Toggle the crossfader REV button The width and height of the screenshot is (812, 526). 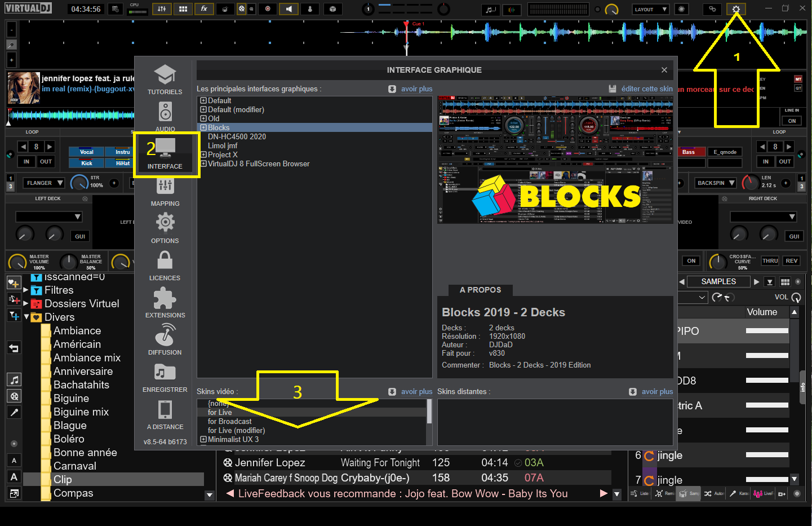pyautogui.click(x=792, y=261)
